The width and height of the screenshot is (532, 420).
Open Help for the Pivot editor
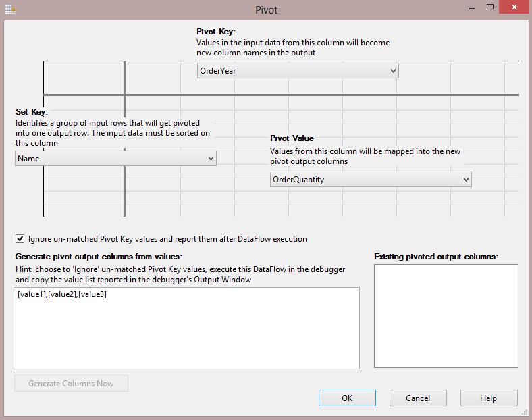(x=488, y=398)
